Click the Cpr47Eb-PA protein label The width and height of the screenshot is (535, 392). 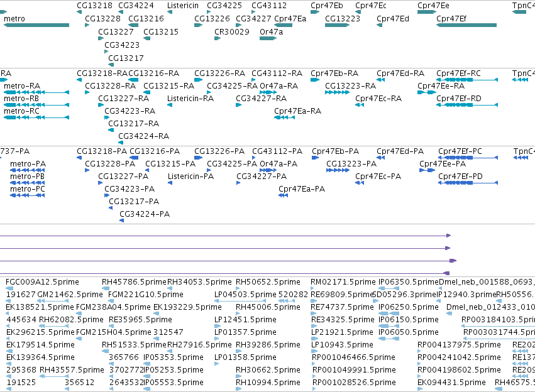tap(336, 151)
